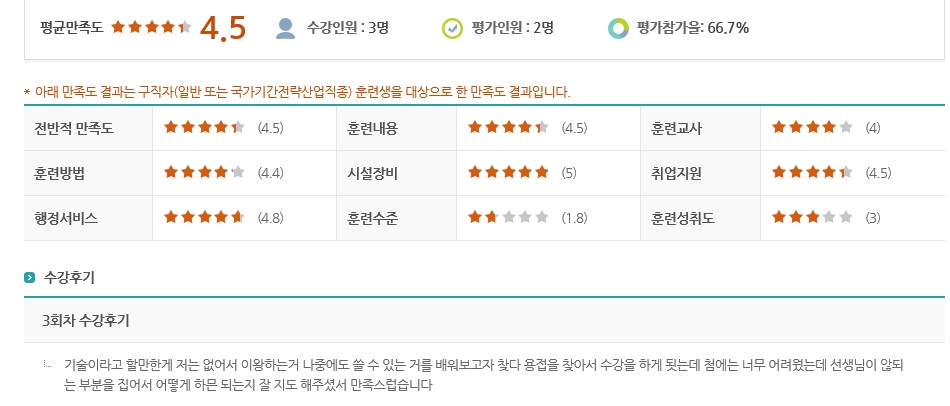950x406 pixels.
Task: Click the 훈련성취도 three-star rating
Action: [812, 218]
